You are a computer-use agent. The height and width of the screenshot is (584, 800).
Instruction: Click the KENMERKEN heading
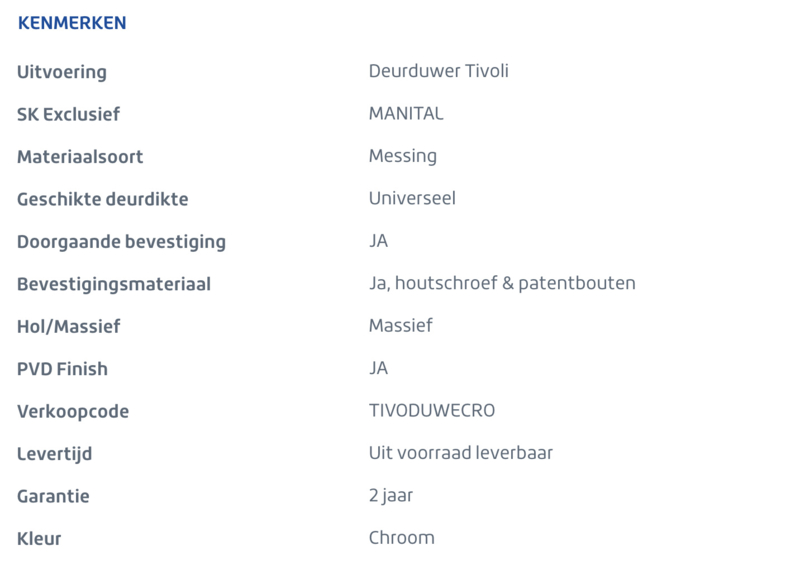72,23
